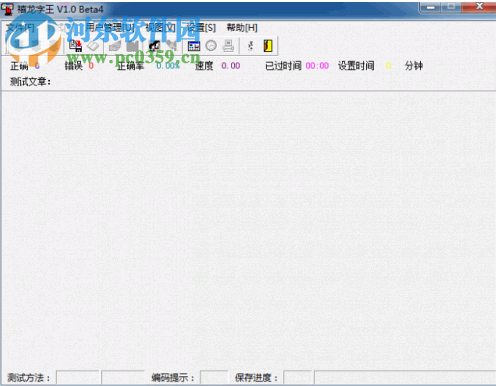Click the first 测试方法 status field

(78, 378)
